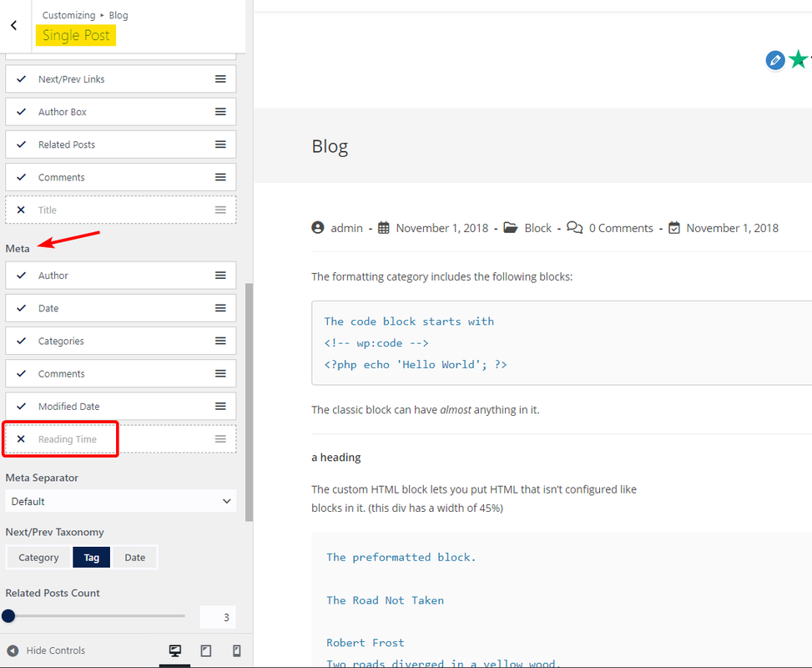
Task: Enable Reading Time meta X toggle
Action: click(x=21, y=438)
